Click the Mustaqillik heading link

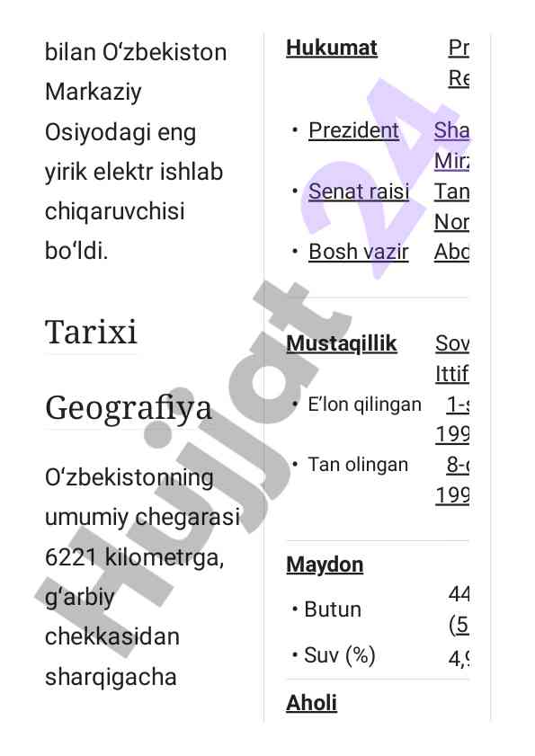[342, 343]
